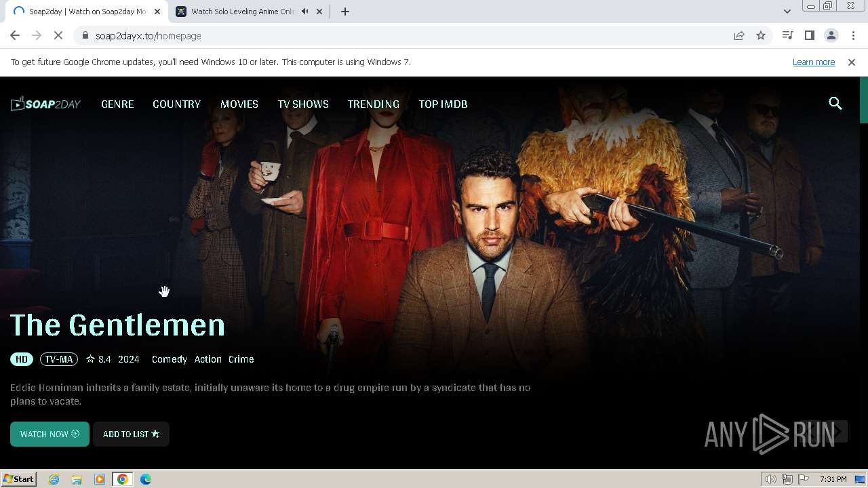Click the address bar URL field
Image resolution: width=868 pixels, height=488 pixels.
pos(407,35)
